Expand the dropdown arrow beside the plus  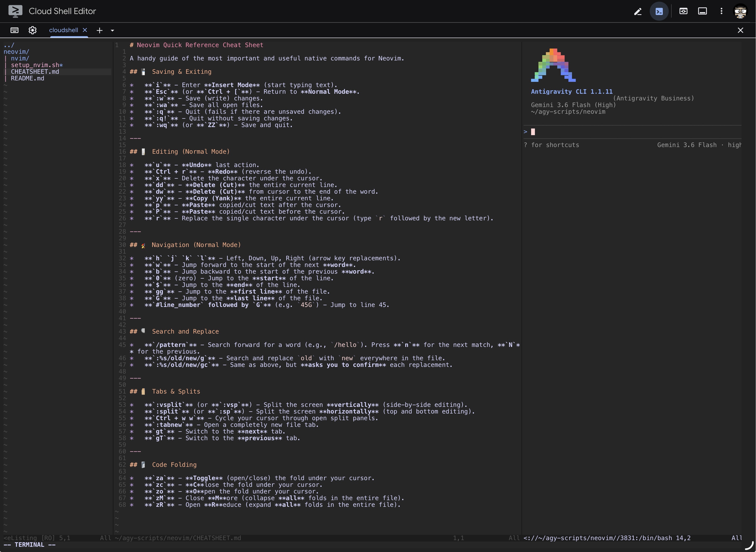point(112,30)
